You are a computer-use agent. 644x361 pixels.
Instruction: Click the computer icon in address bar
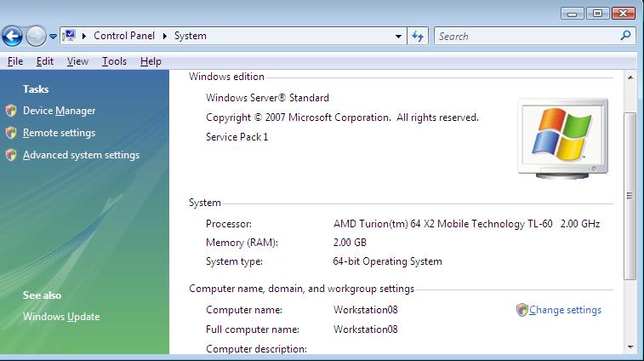69,36
